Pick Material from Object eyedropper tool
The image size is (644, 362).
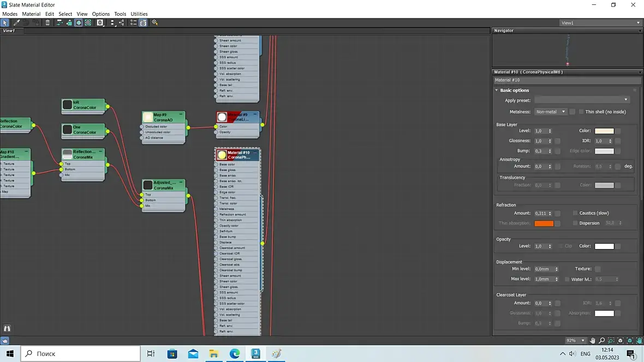pyautogui.click(x=16, y=23)
